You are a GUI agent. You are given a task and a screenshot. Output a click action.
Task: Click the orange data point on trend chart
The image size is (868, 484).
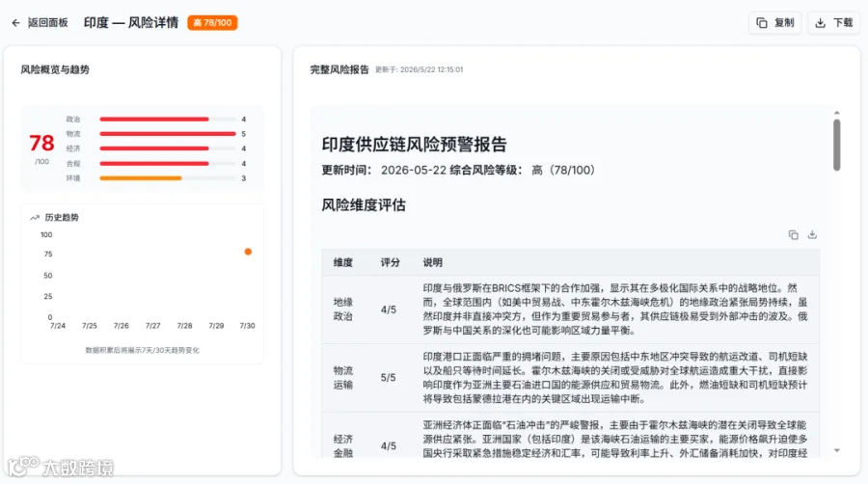pos(248,252)
